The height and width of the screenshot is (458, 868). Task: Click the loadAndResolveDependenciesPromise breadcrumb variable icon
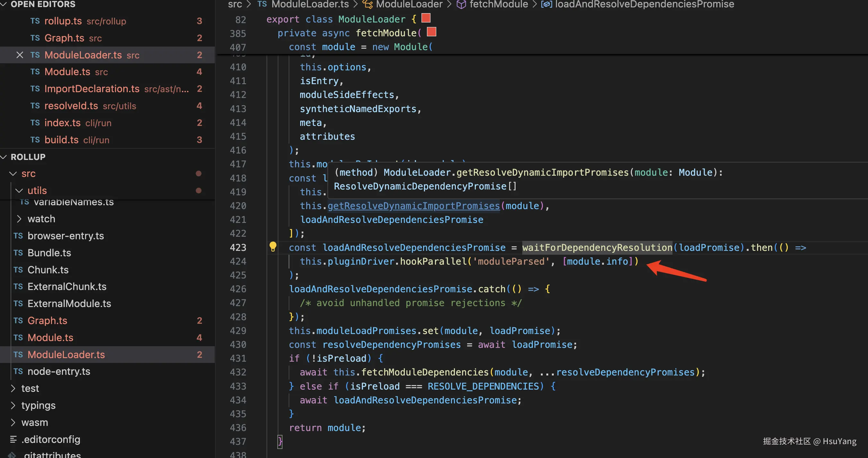pos(546,4)
